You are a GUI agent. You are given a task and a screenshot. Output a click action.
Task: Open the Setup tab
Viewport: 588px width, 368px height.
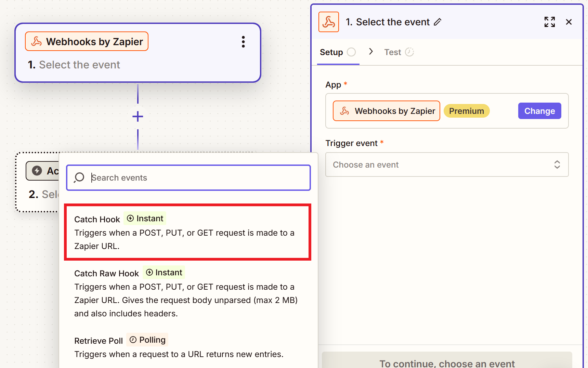click(x=338, y=52)
